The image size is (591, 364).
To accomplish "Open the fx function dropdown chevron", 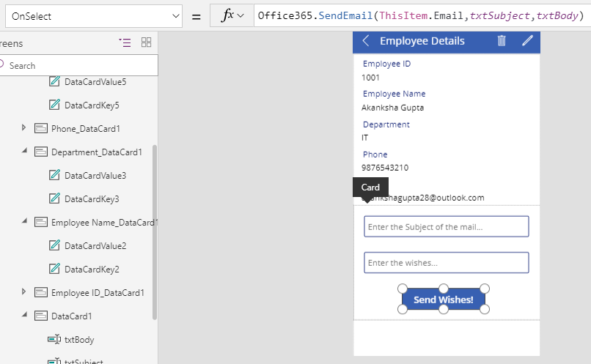I will tap(240, 15).
